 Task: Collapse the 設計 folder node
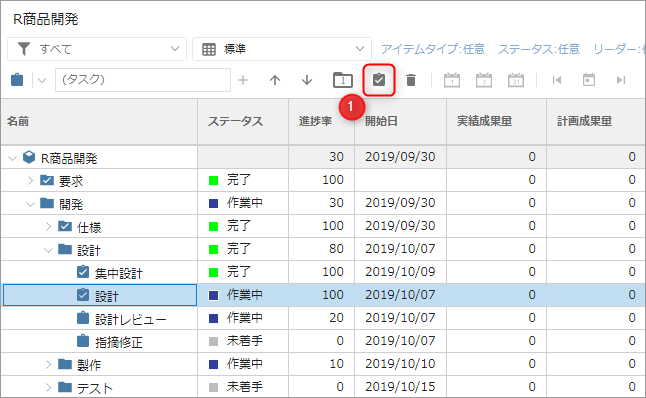pos(48,250)
